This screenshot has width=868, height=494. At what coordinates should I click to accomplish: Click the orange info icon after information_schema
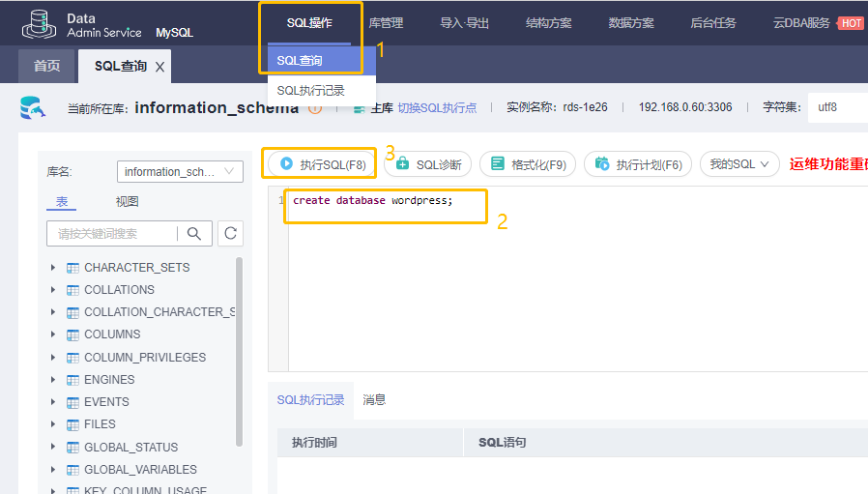[x=315, y=108]
